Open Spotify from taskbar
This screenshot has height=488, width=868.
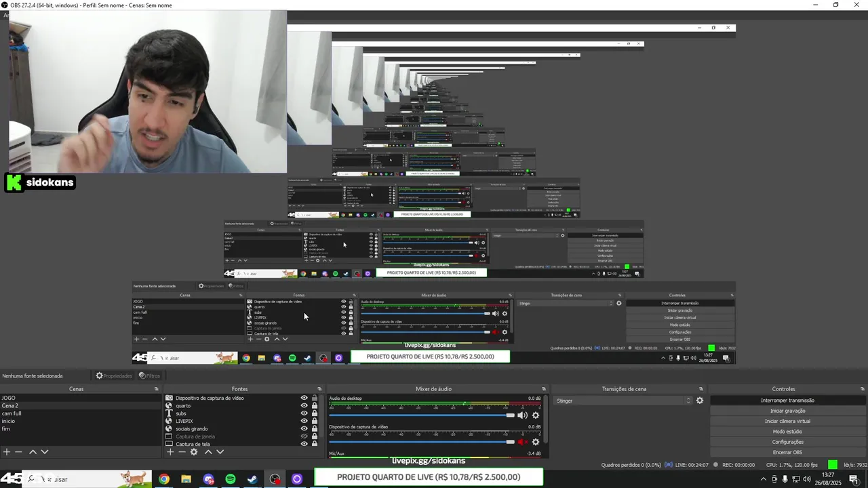tap(231, 479)
